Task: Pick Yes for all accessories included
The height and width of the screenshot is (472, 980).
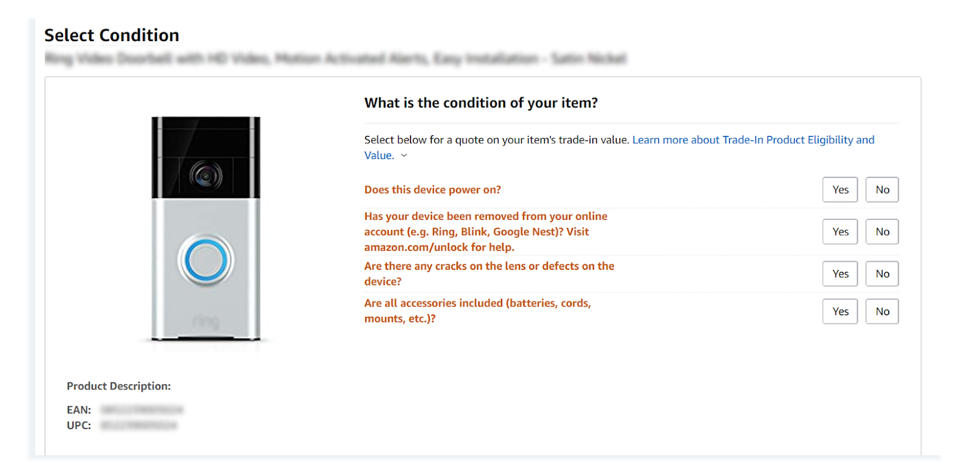Action: click(x=840, y=312)
